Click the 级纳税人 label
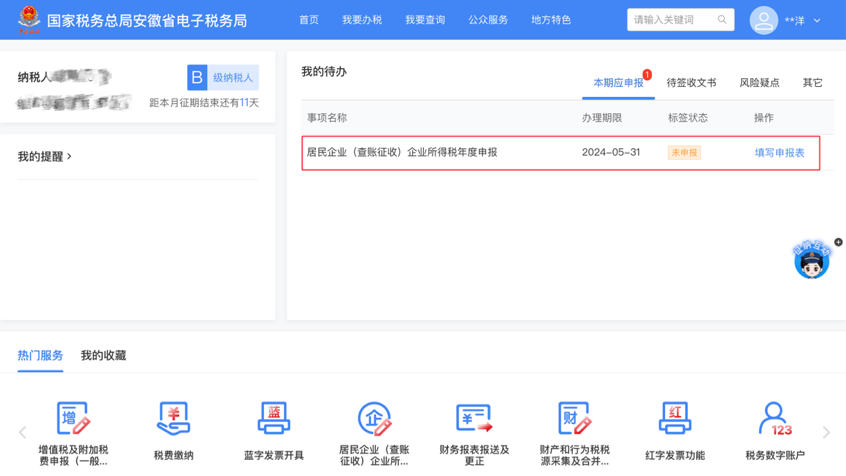The image size is (846, 476). click(233, 78)
